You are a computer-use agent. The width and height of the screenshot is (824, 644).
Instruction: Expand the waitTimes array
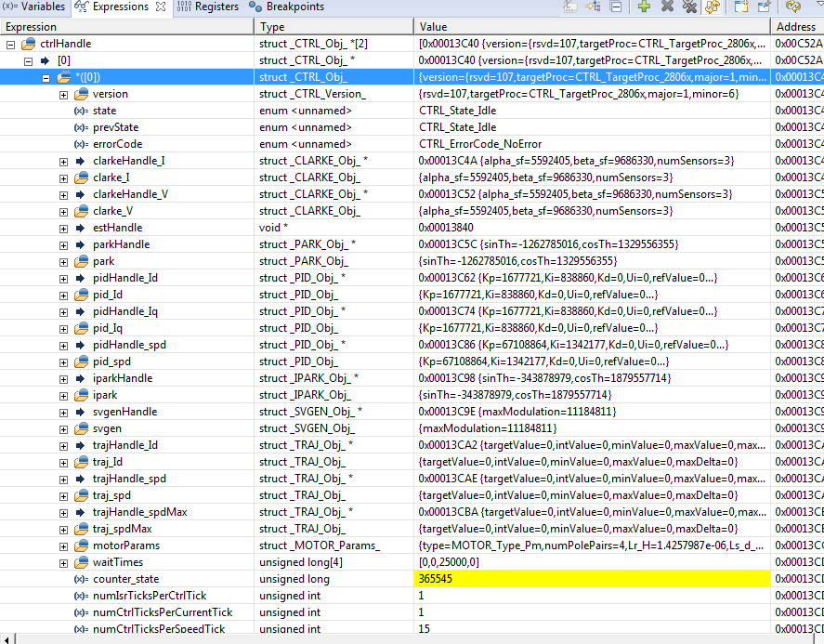pyautogui.click(x=63, y=563)
